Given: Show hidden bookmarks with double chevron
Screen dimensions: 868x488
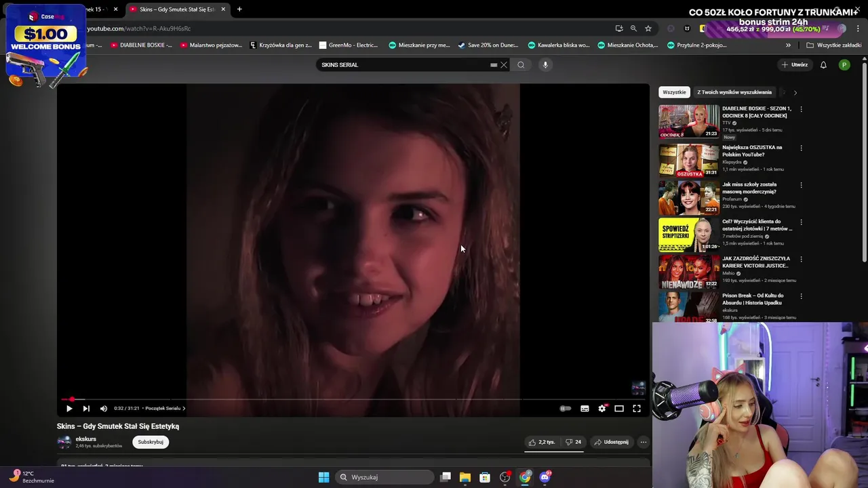Looking at the screenshot, I should pos(788,45).
